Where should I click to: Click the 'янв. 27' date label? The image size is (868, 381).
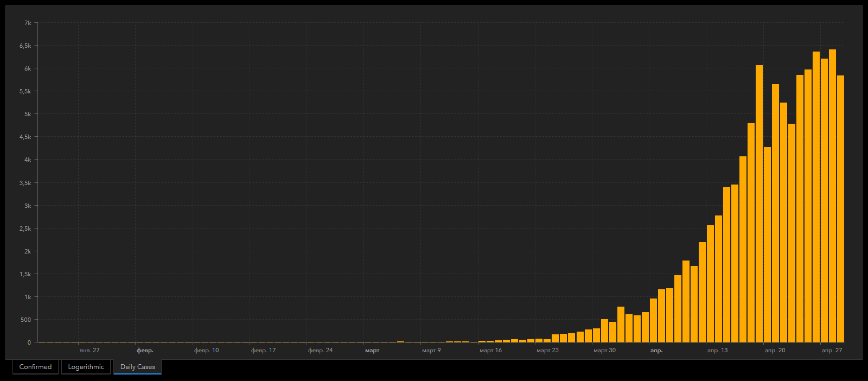tap(90, 351)
